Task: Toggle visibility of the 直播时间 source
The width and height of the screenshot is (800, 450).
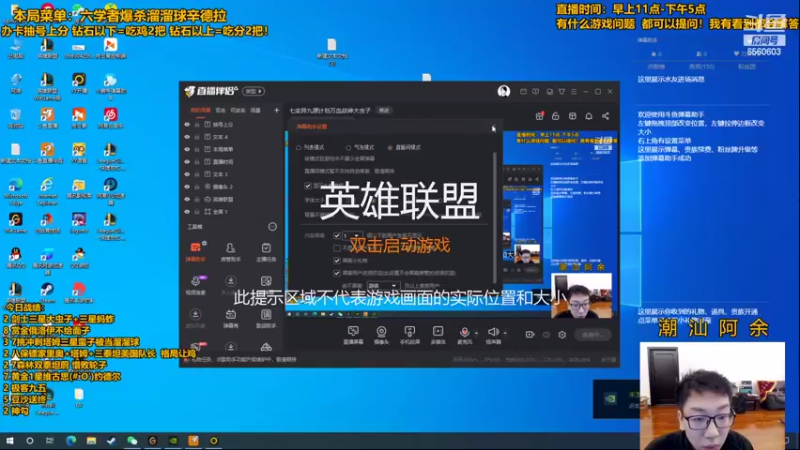Action: click(187, 162)
